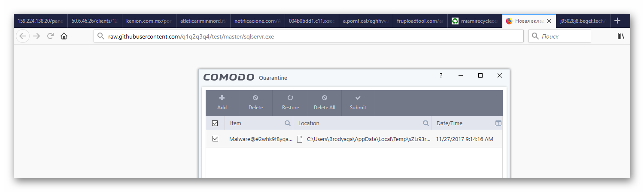Close the Новая вкладка tab

(x=549, y=21)
